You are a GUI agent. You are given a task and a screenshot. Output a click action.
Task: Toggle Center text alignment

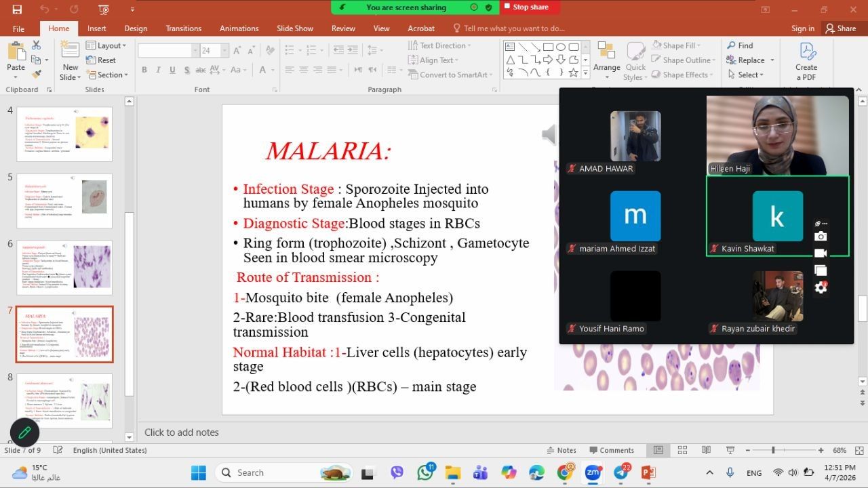303,70
